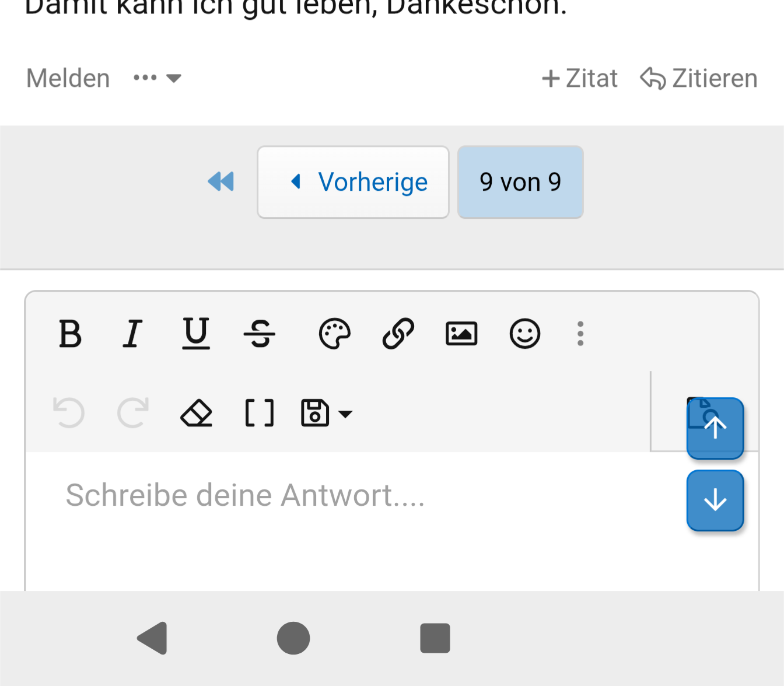The image size is (784, 686).
Task: Click the remove formatting eraser icon
Action: pyautogui.click(x=196, y=414)
